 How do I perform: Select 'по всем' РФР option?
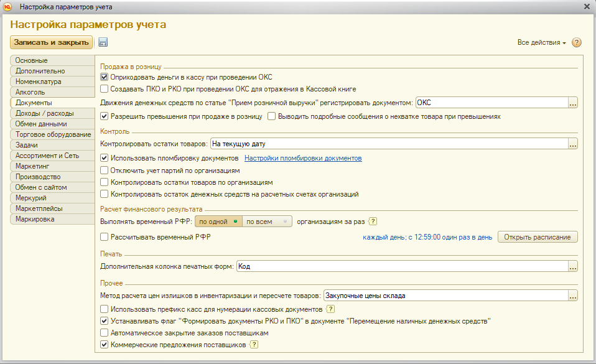[267, 222]
